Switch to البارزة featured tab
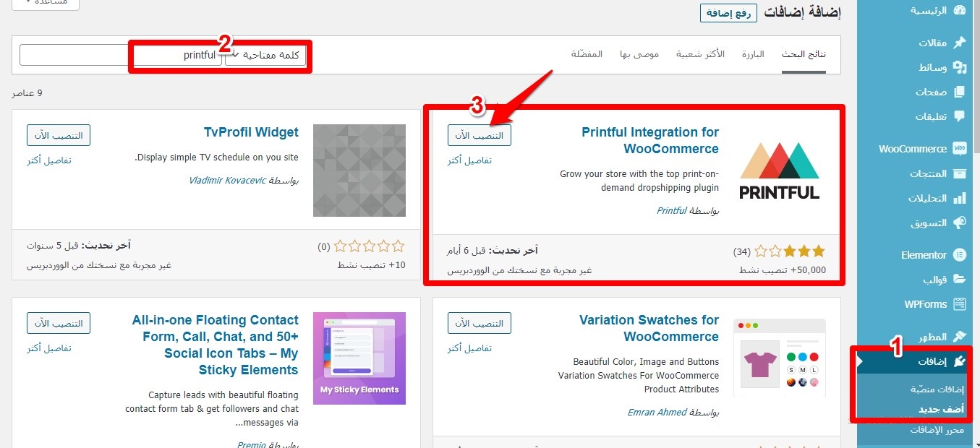Screen dimensions: 980x448 (x=752, y=55)
